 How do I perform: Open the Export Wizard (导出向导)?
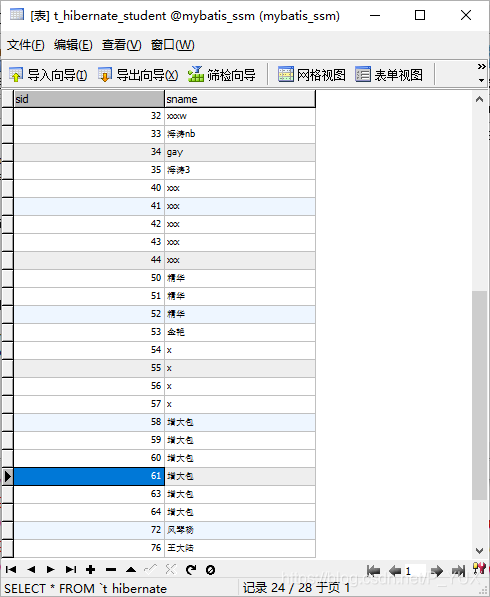138,75
